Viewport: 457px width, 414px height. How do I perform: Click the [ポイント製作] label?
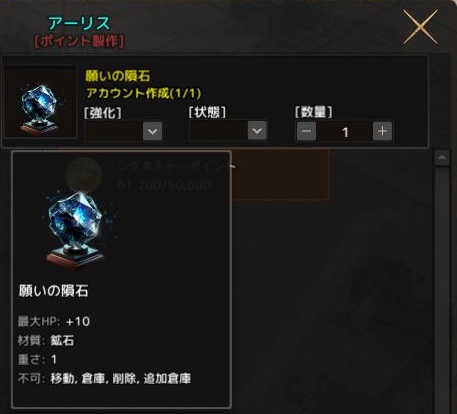[x=79, y=41]
